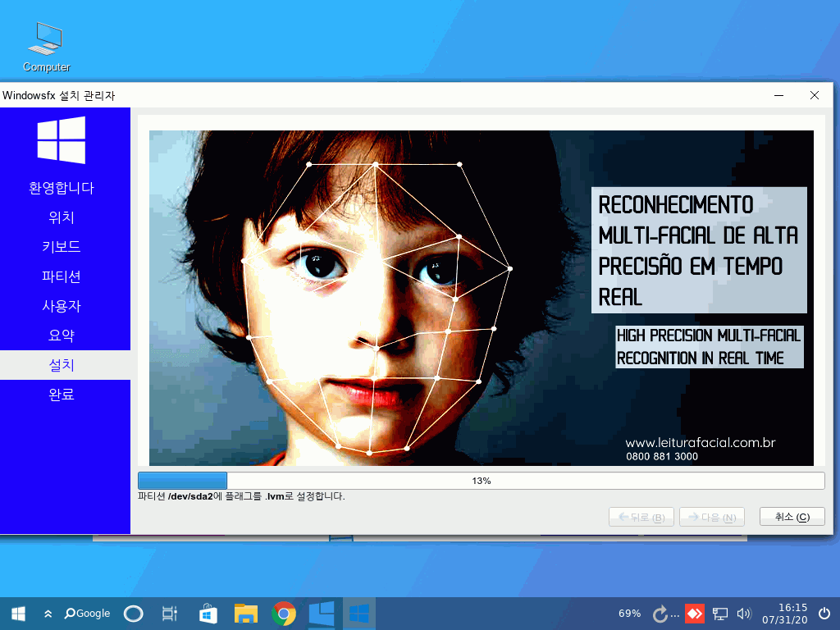This screenshot has height=630, width=840.
Task: Open the update refresh tray icon
Action: pyautogui.click(x=660, y=614)
